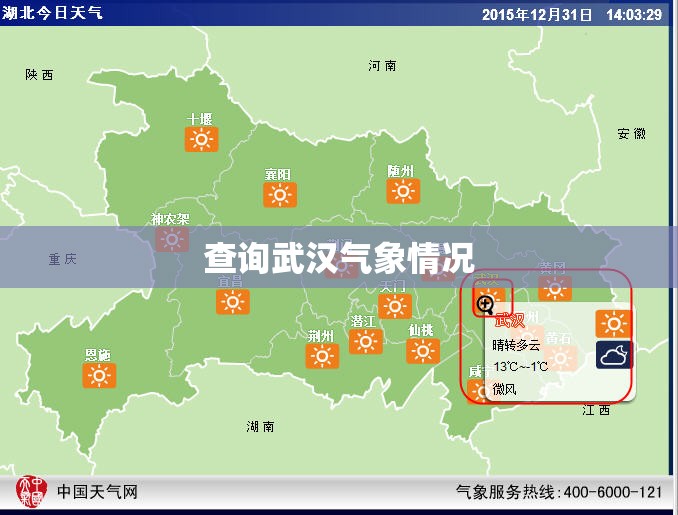Click the 仙桃 city label

421,330
